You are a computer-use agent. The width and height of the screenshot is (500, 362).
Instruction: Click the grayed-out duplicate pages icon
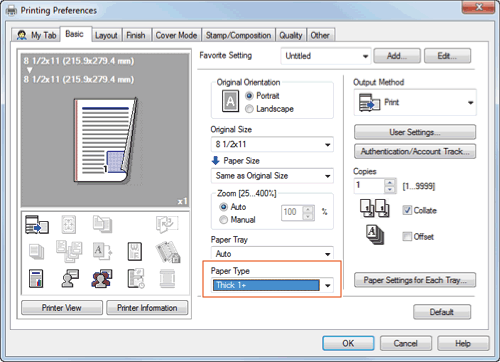point(102,224)
